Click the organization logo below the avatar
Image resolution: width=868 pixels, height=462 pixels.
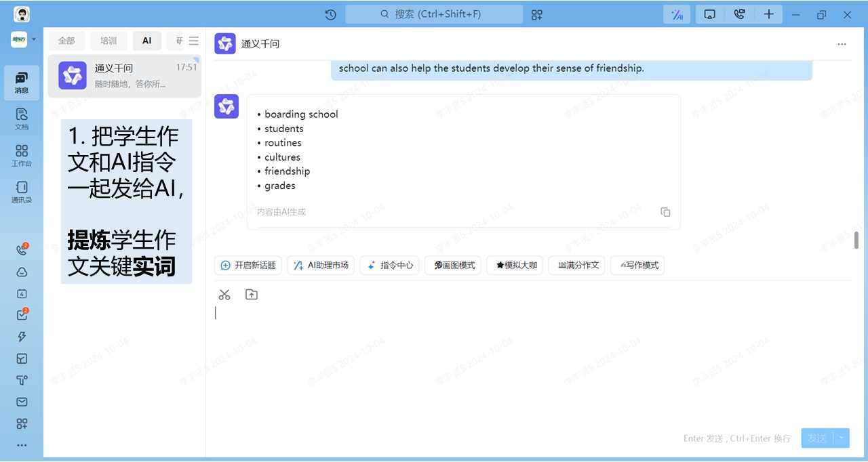point(19,40)
